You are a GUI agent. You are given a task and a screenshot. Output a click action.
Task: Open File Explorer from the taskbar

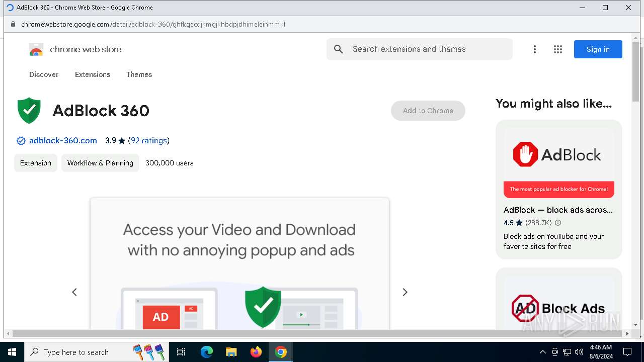tap(231, 352)
